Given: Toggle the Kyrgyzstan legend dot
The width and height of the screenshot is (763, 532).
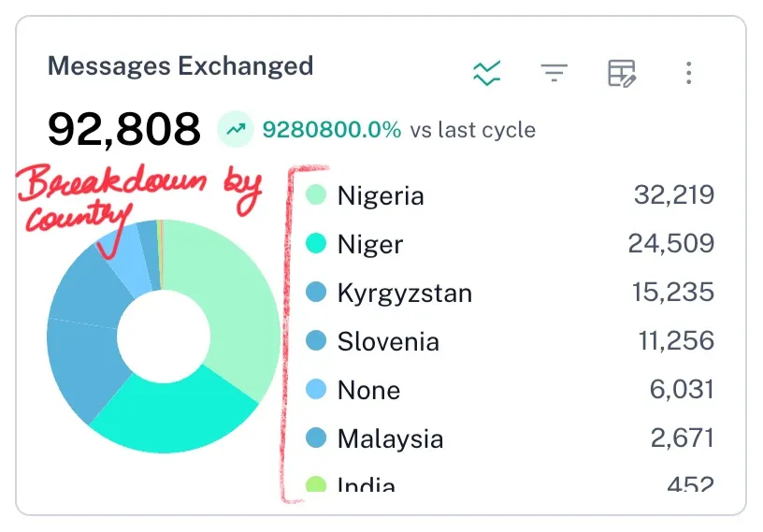Looking at the screenshot, I should click(x=316, y=293).
